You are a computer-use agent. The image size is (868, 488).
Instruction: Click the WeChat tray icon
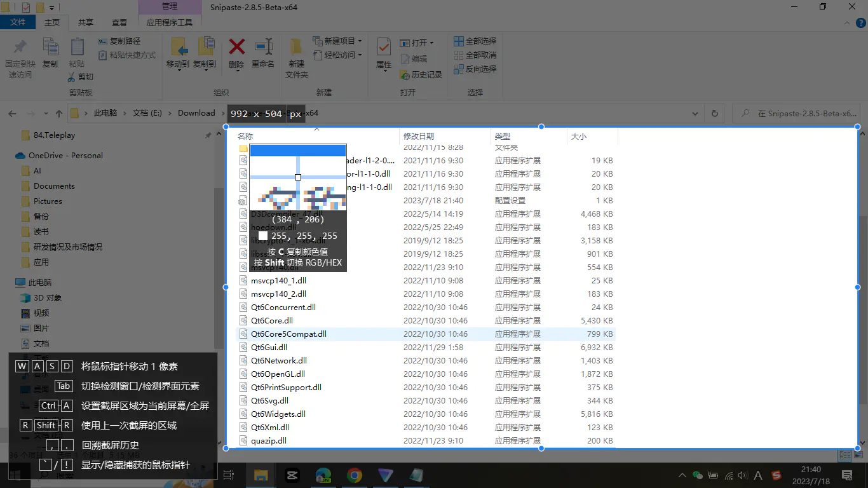697,475
